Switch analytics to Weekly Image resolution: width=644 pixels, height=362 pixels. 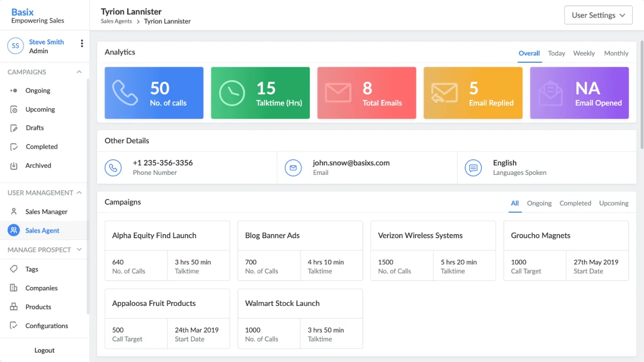tap(584, 53)
